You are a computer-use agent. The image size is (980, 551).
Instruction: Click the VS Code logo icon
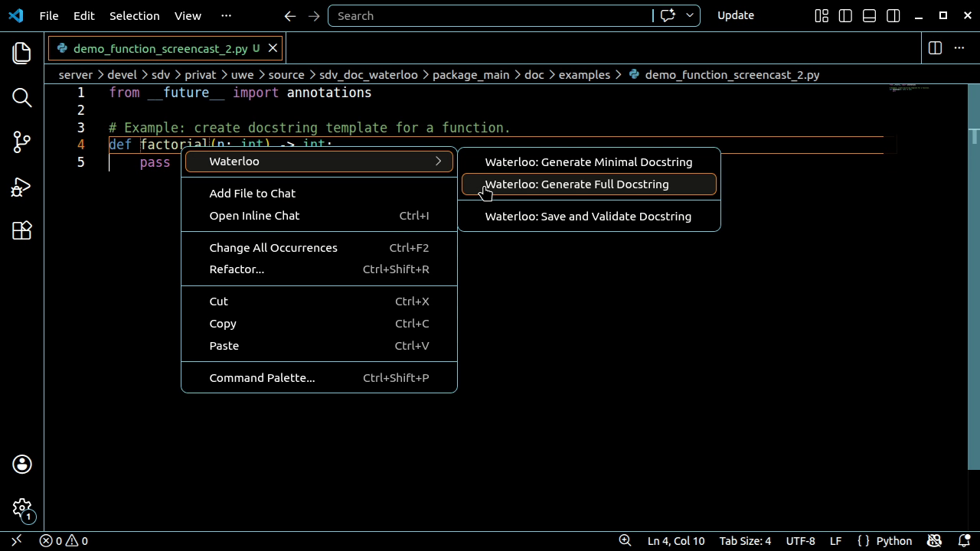pos(16,15)
